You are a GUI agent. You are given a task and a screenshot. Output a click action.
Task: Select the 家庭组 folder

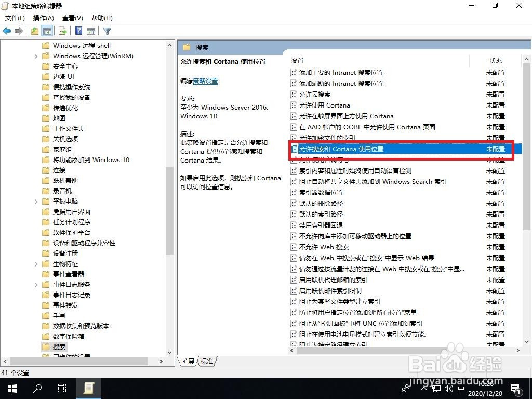coord(57,149)
